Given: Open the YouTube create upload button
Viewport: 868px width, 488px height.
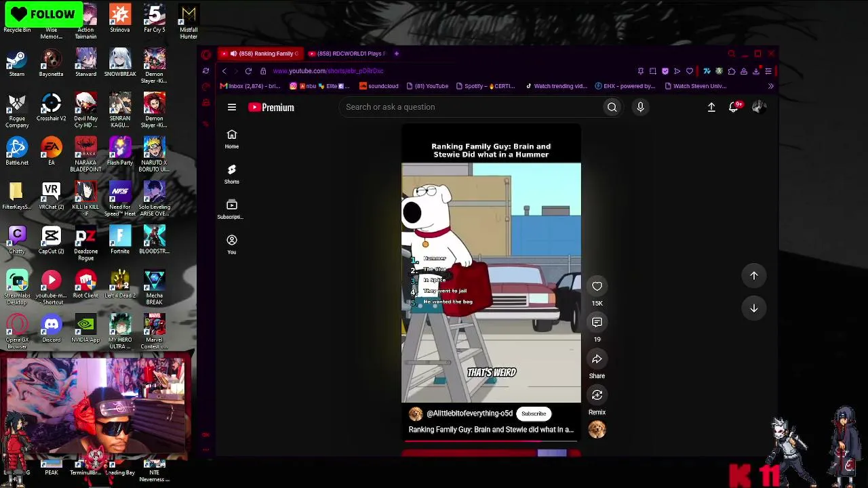Looking at the screenshot, I should coord(711,107).
